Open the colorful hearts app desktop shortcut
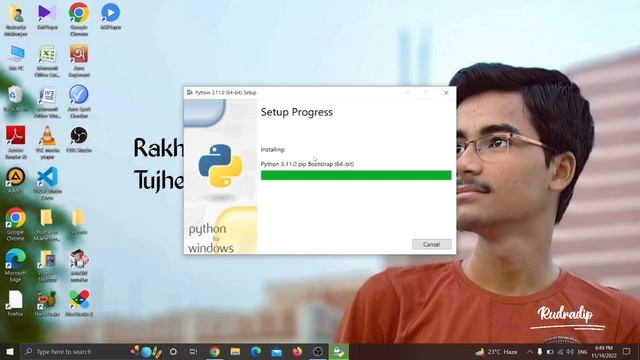 pos(79,303)
